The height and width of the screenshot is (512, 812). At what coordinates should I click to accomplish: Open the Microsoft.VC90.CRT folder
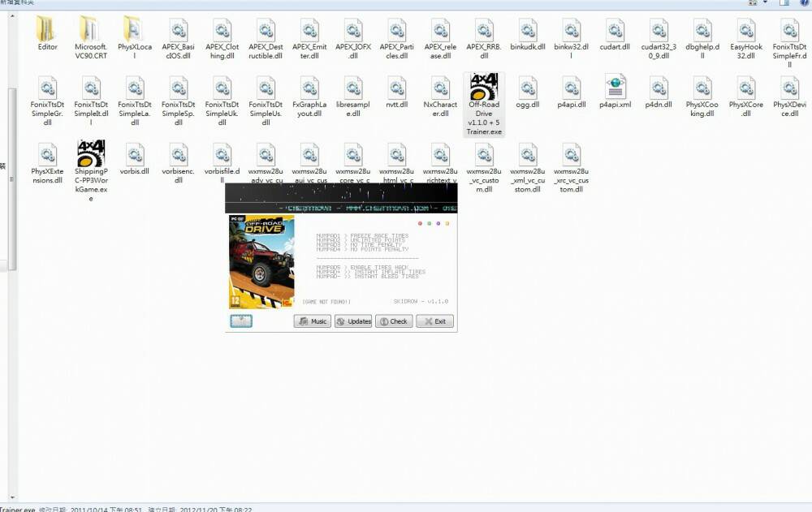91,37
